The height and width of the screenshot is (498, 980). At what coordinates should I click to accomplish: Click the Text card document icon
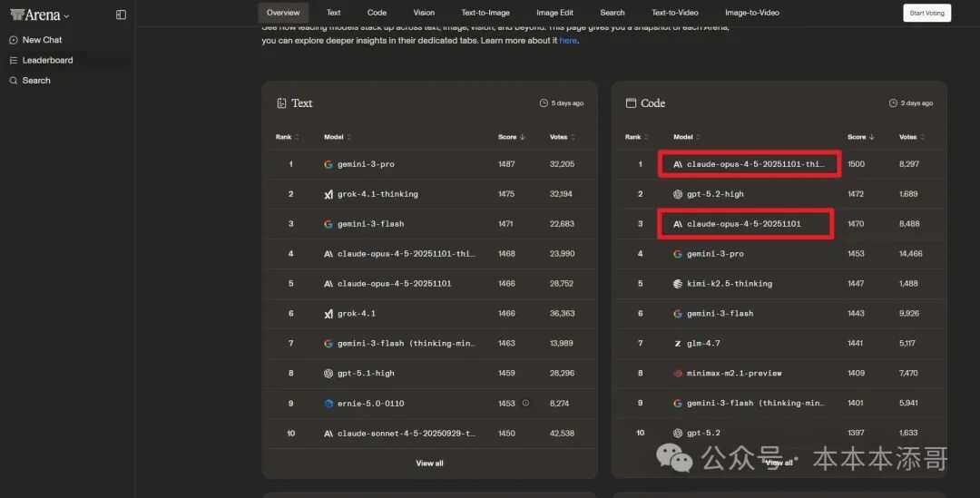point(281,103)
